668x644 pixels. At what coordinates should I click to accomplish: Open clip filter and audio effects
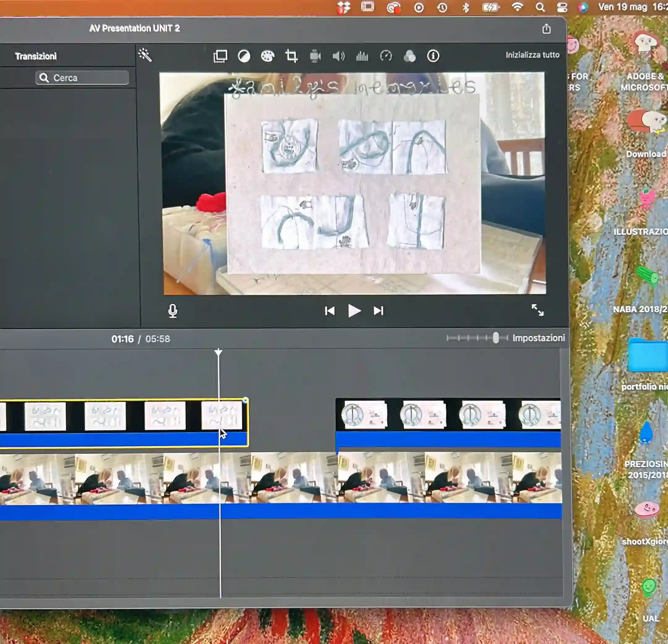[409, 56]
